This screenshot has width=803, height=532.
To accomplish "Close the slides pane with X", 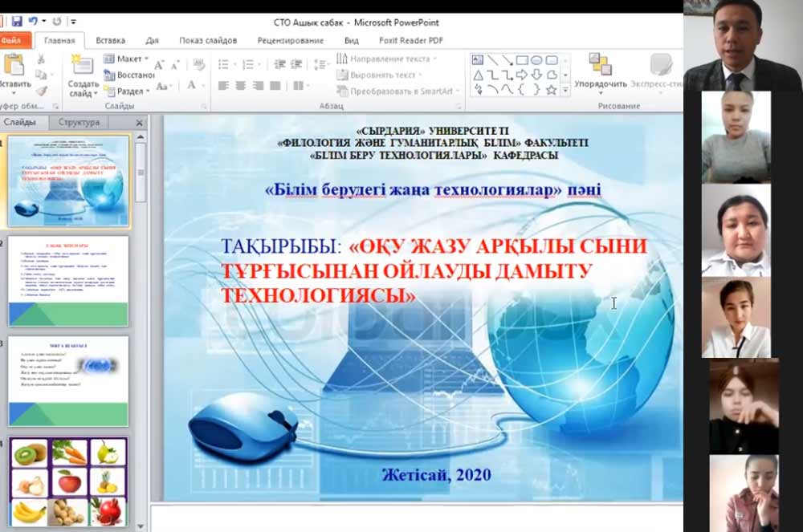I will (x=139, y=123).
